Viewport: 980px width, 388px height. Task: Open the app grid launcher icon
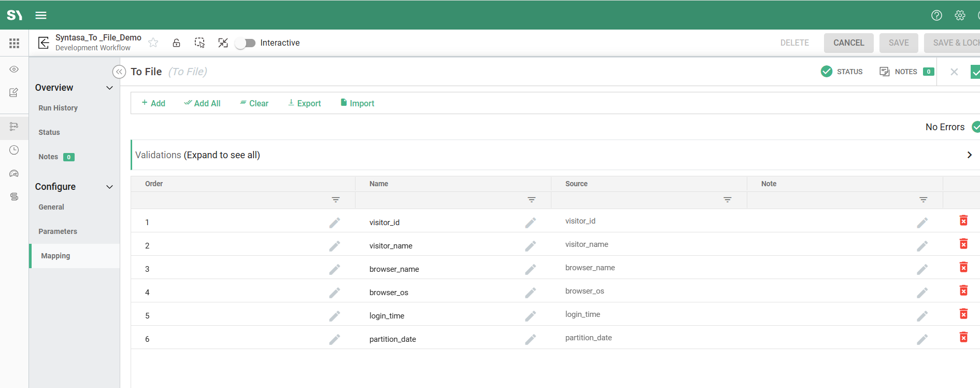(x=14, y=43)
